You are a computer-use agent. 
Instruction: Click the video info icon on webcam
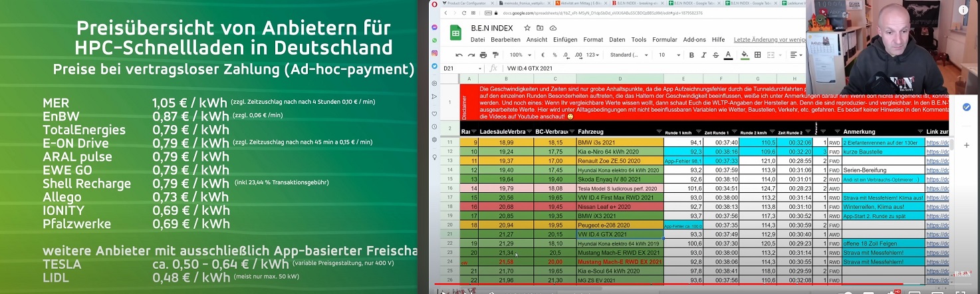(962, 9)
